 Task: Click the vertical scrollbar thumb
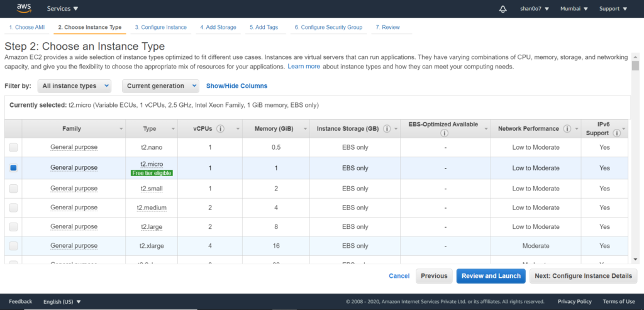(x=635, y=65)
